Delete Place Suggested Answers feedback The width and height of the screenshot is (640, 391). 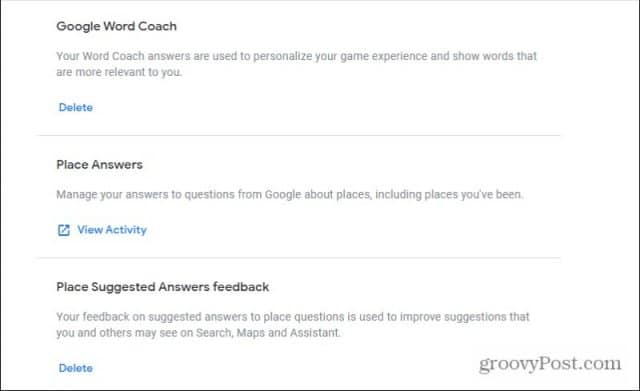[x=76, y=368]
